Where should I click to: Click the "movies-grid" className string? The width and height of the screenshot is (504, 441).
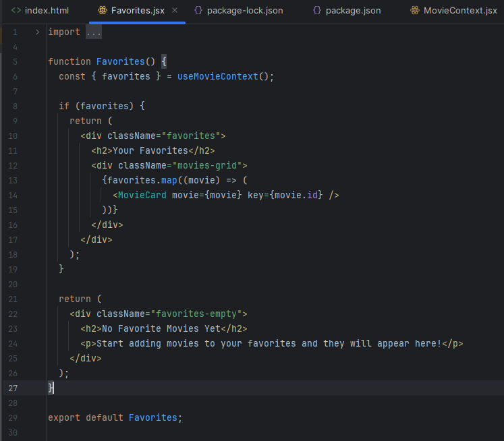[x=210, y=165]
